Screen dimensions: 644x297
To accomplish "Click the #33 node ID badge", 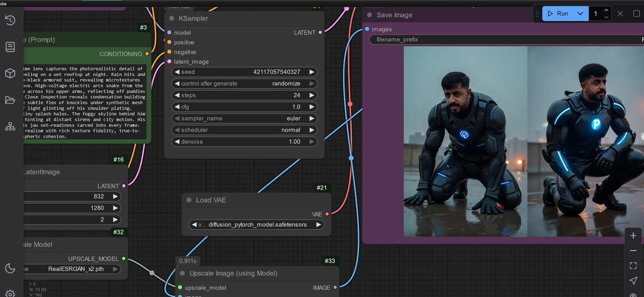I will point(330,261).
